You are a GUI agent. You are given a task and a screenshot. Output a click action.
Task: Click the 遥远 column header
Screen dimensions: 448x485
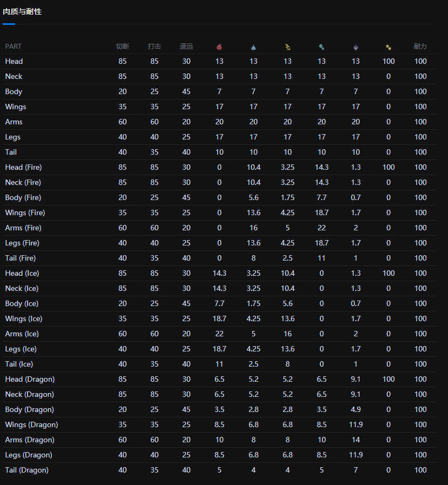point(186,46)
